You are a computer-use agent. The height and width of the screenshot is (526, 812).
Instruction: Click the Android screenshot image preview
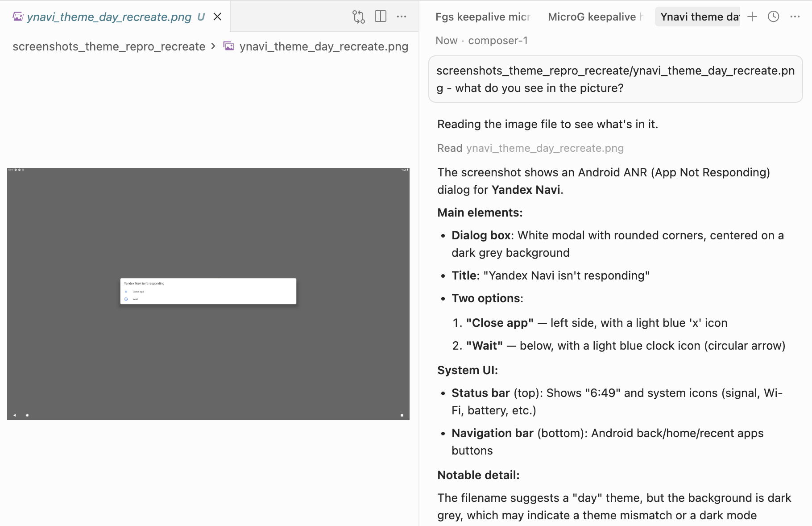[x=208, y=294]
